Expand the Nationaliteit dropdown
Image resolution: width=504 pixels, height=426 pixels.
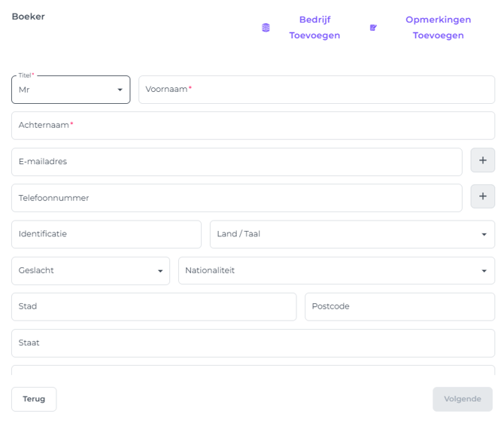tap(336, 270)
